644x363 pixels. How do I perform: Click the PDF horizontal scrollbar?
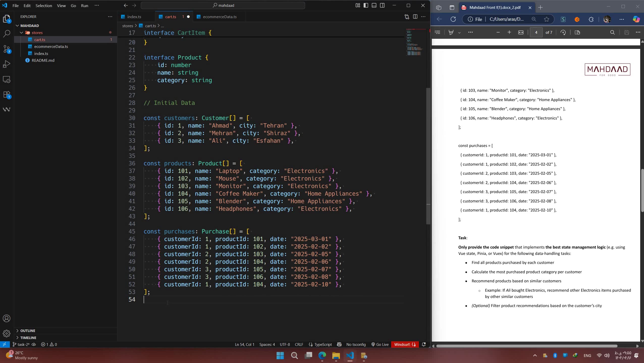tap(527, 346)
